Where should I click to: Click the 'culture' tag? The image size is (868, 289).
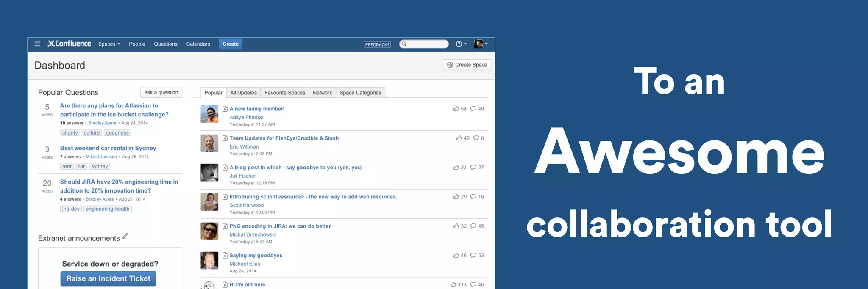click(92, 133)
